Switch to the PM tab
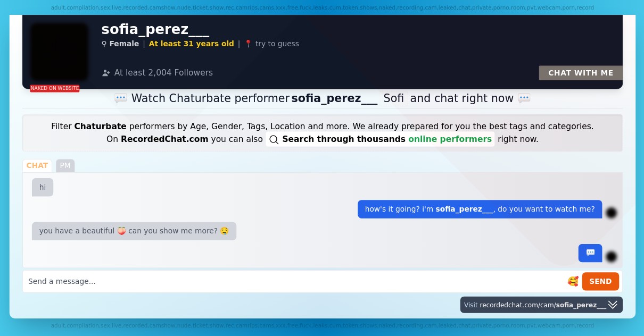 [65, 165]
